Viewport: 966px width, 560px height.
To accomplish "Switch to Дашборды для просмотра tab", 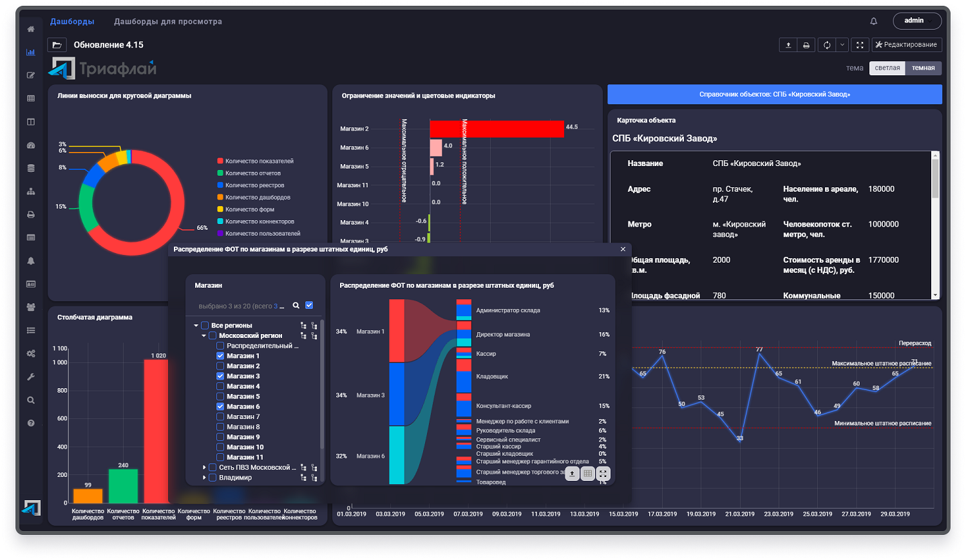I will point(167,22).
